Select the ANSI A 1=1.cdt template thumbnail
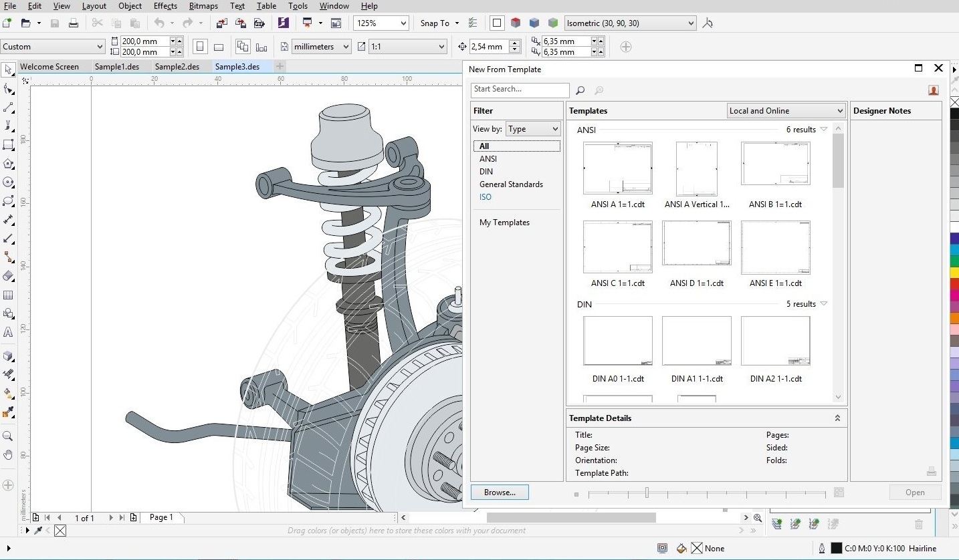This screenshot has width=959, height=560. click(617, 168)
